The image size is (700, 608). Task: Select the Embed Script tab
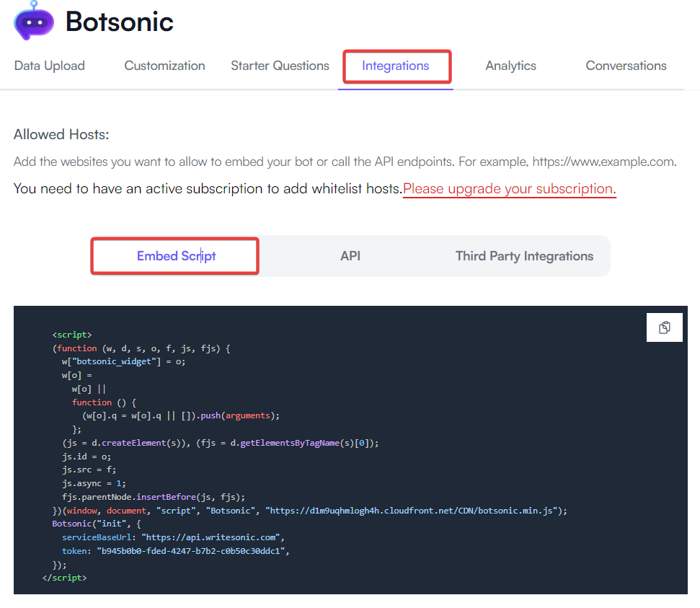click(175, 255)
